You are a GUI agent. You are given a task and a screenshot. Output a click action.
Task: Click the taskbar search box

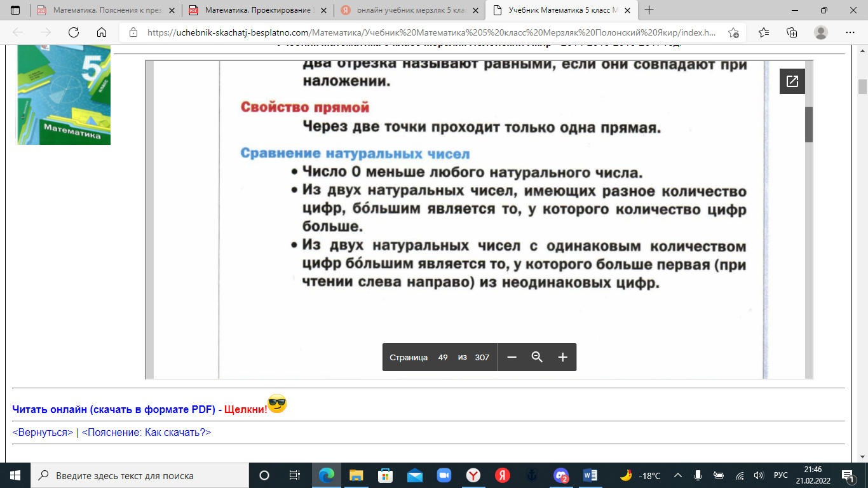[139, 475]
